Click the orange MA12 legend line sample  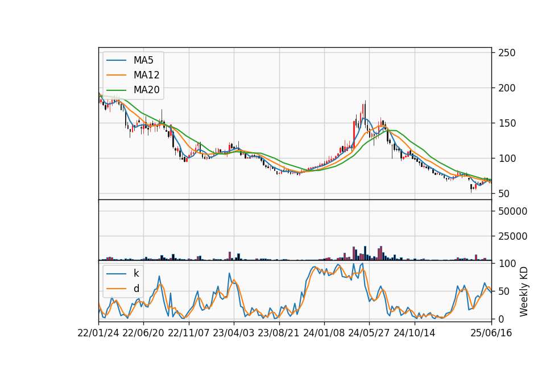click(116, 75)
